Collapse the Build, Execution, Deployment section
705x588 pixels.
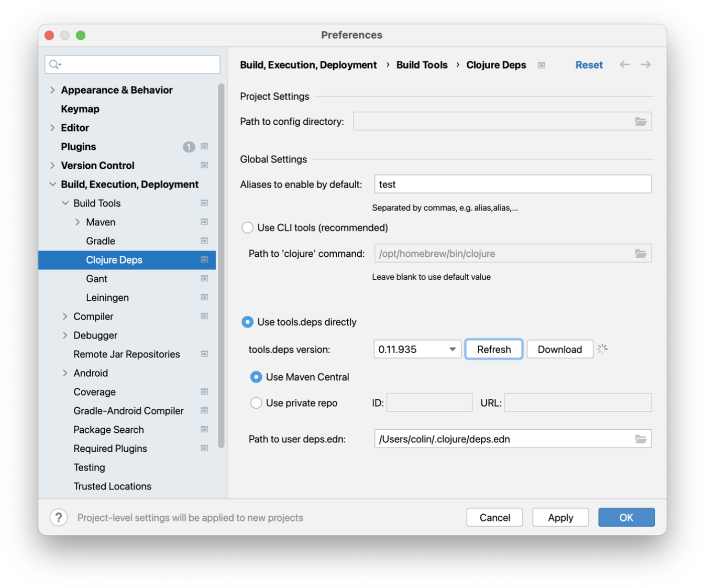52,184
